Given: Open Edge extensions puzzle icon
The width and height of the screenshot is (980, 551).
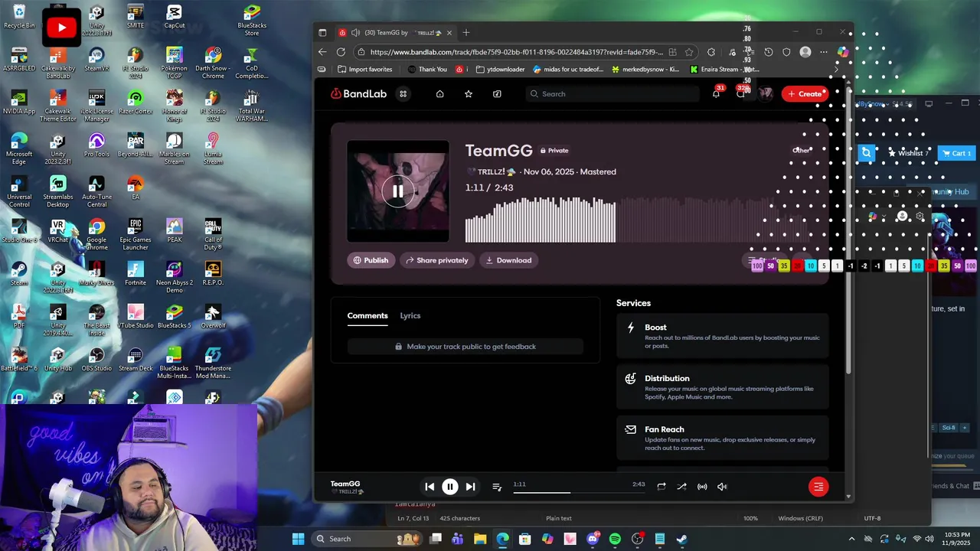Looking at the screenshot, I should tap(711, 52).
